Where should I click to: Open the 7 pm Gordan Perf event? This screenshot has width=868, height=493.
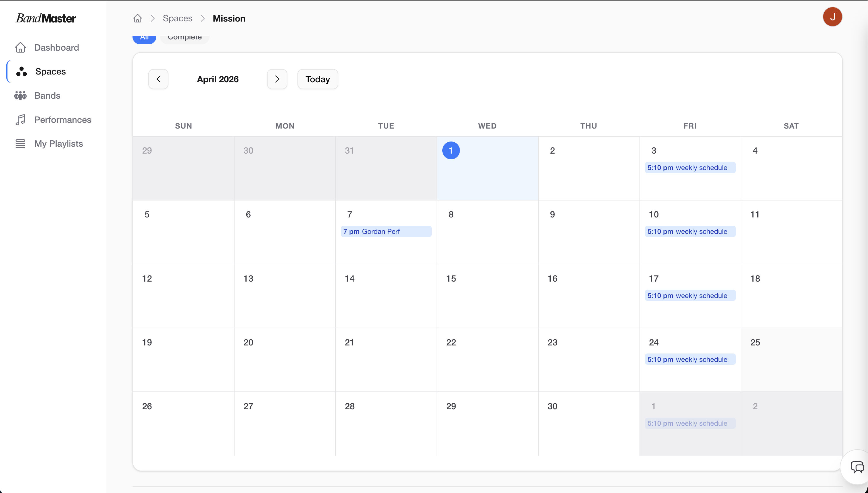pyautogui.click(x=386, y=232)
